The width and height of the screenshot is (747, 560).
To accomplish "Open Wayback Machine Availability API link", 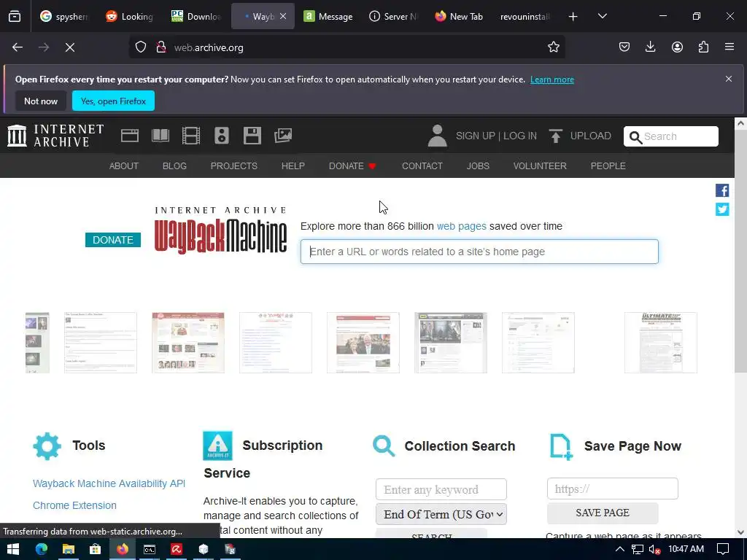I will 109,483.
